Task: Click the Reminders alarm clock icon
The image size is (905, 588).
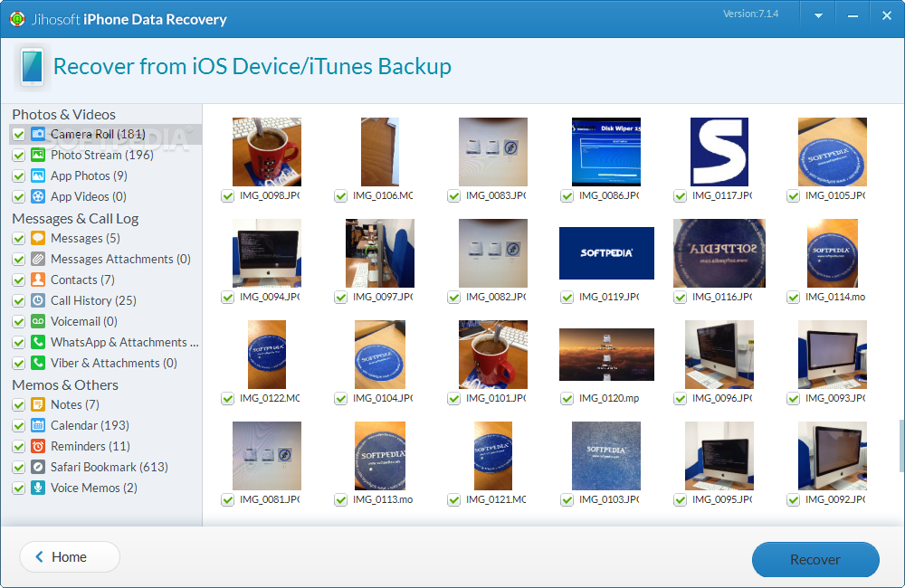Action: click(x=38, y=445)
